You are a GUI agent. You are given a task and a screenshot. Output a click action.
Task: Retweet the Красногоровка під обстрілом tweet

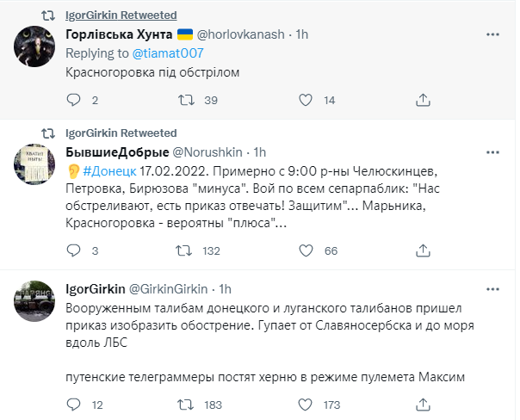pos(183,101)
